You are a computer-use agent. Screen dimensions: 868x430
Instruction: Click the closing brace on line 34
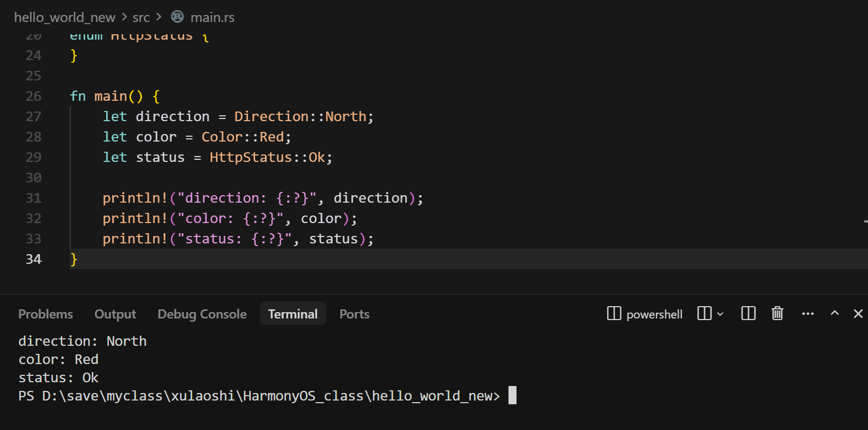(74, 260)
